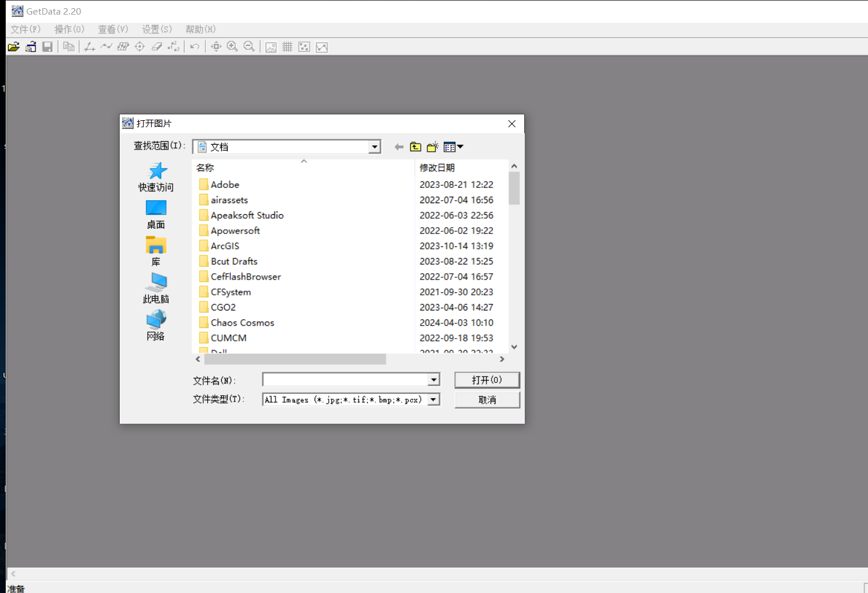
Task: Click the file list vertical scrollbar thumb
Action: click(514, 188)
